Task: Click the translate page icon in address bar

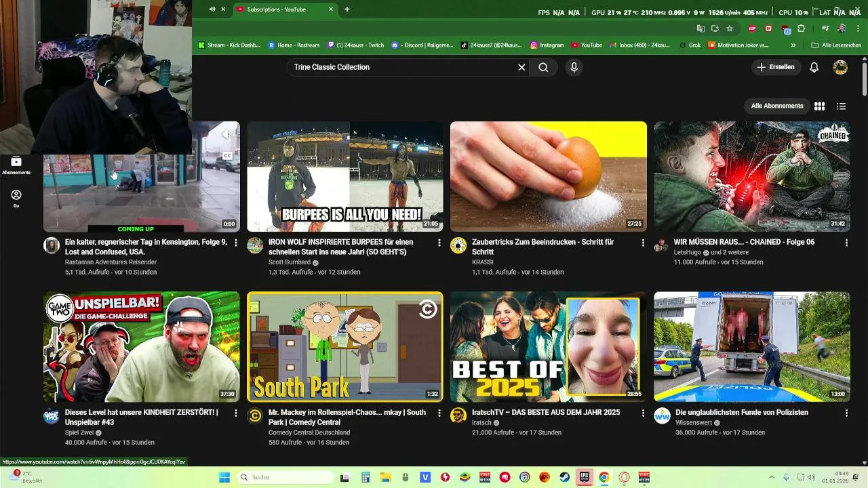Action: pyautogui.click(x=701, y=28)
